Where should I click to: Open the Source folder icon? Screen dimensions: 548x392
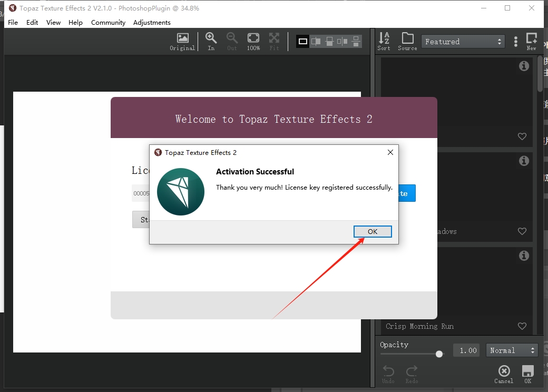tap(407, 42)
